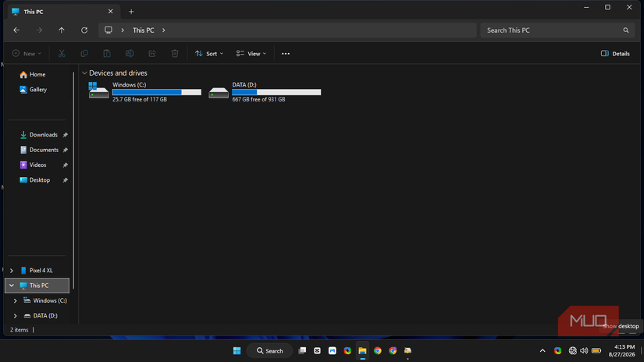The height and width of the screenshot is (362, 644).
Task: Close the This PC tab
Action: click(x=111, y=12)
